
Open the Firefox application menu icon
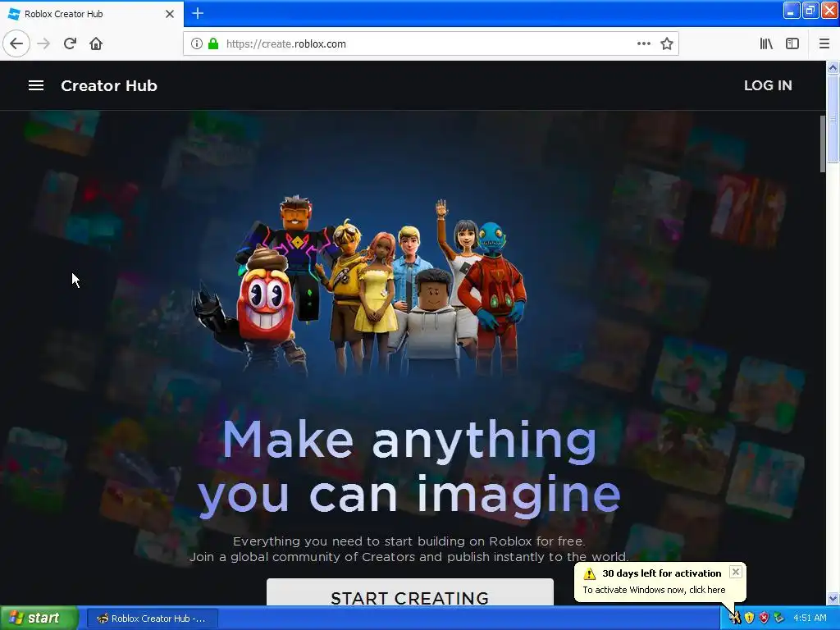(824, 44)
